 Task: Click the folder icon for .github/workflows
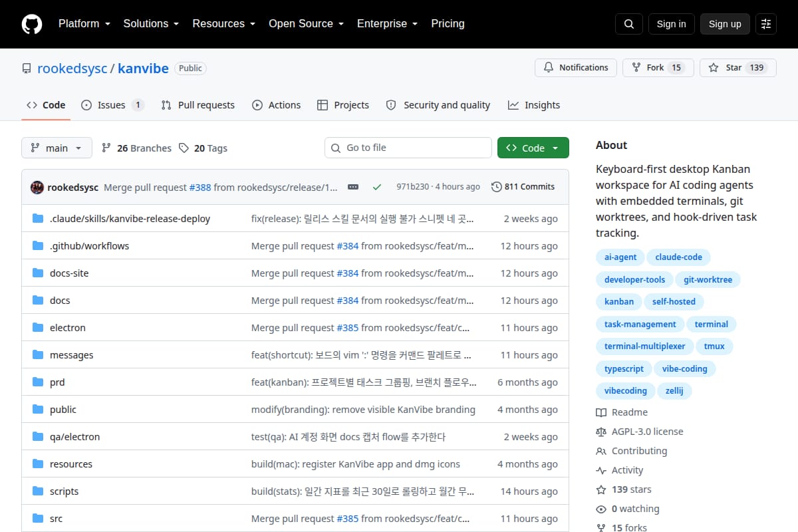(x=38, y=246)
